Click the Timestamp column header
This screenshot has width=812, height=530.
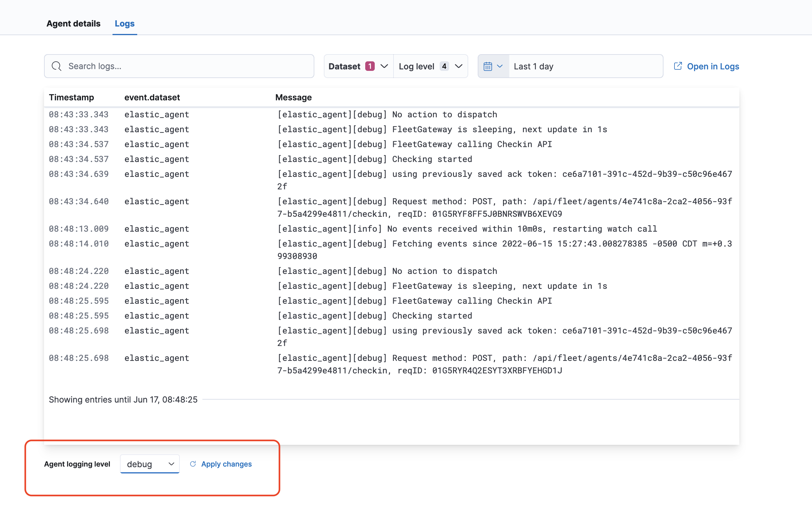71,97
